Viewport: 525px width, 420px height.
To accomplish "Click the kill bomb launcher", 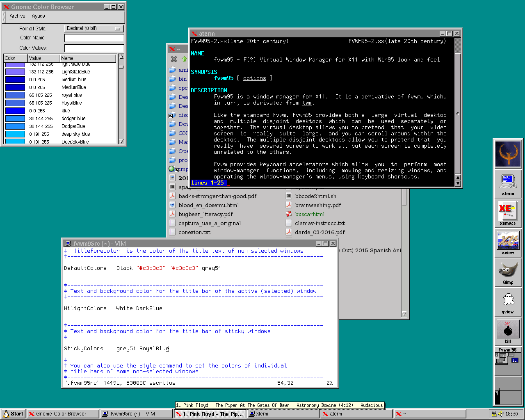I will [x=508, y=331].
